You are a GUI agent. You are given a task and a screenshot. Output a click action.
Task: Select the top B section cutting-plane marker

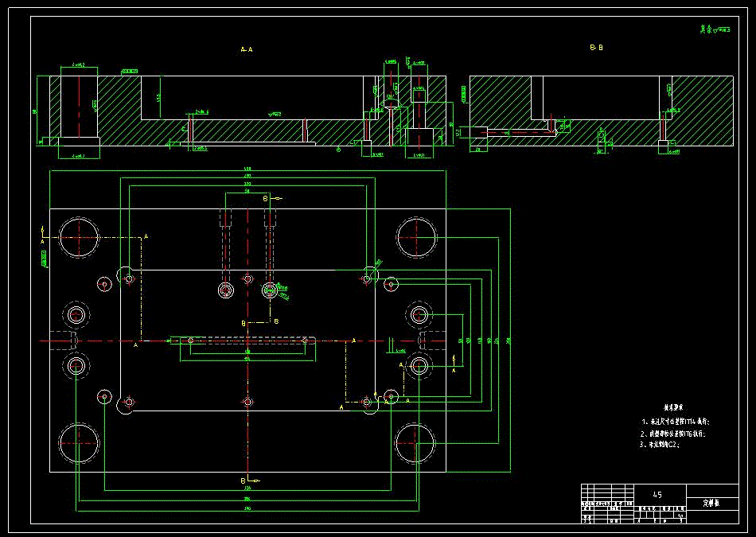tap(271, 198)
